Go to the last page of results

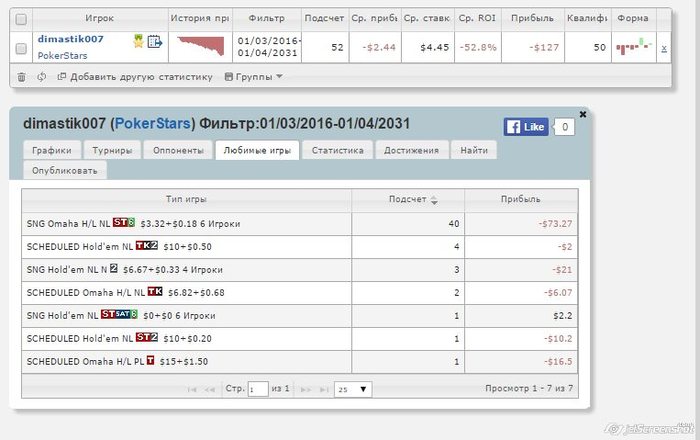[x=324, y=390]
